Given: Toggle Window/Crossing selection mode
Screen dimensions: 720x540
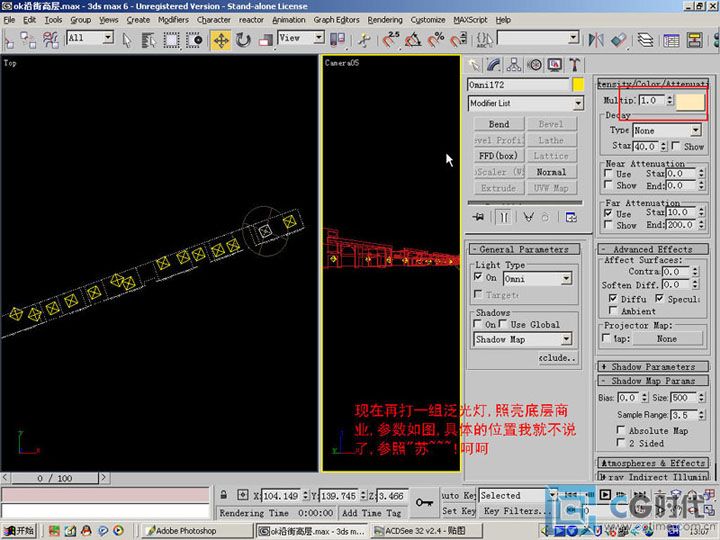Looking at the screenshot, I should tap(194, 40).
